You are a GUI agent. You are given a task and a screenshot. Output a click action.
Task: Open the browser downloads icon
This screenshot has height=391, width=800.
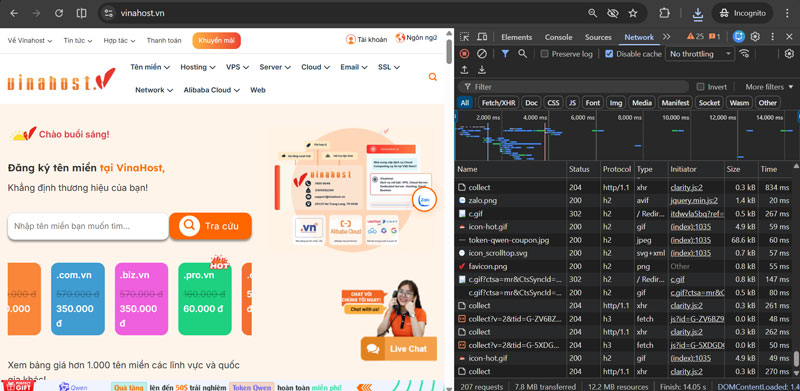pyautogui.click(x=697, y=14)
